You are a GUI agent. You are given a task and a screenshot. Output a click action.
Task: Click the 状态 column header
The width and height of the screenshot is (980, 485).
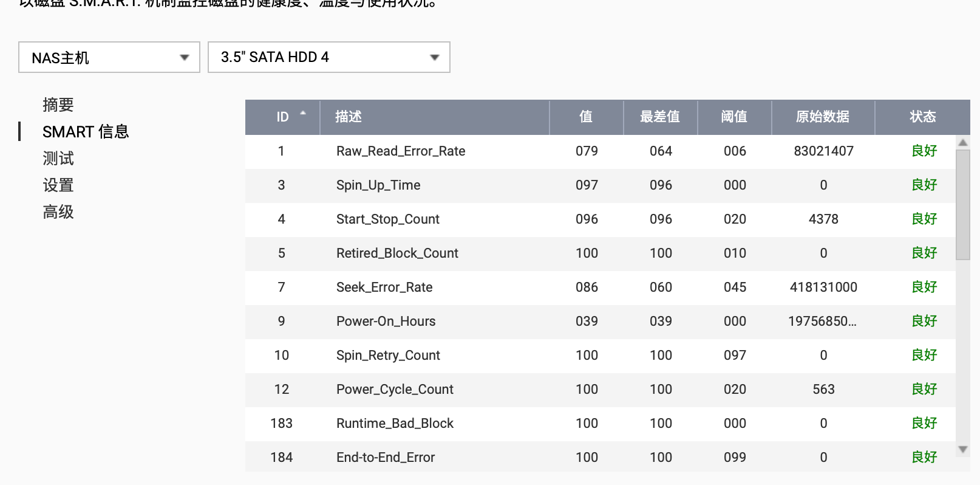[x=922, y=117]
